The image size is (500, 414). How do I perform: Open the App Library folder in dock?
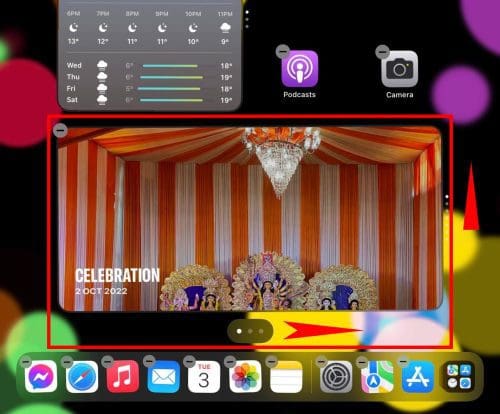tap(459, 376)
